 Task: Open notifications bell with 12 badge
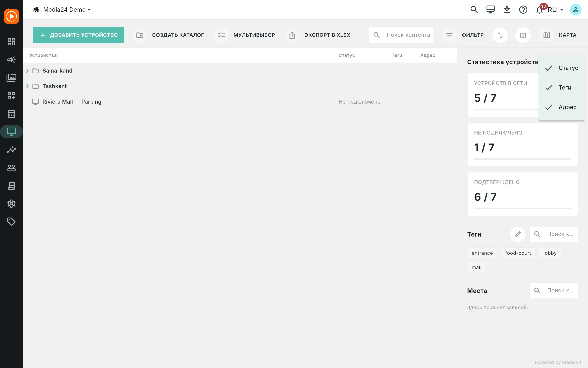pyautogui.click(x=540, y=10)
